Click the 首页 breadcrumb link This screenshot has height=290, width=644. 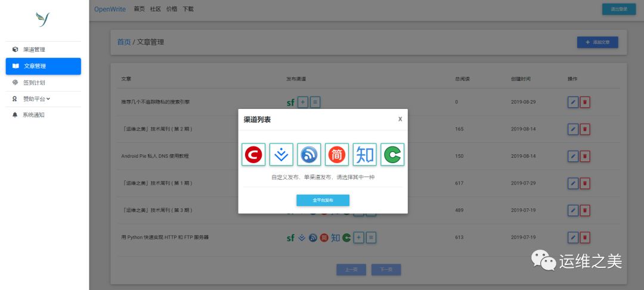tap(124, 42)
